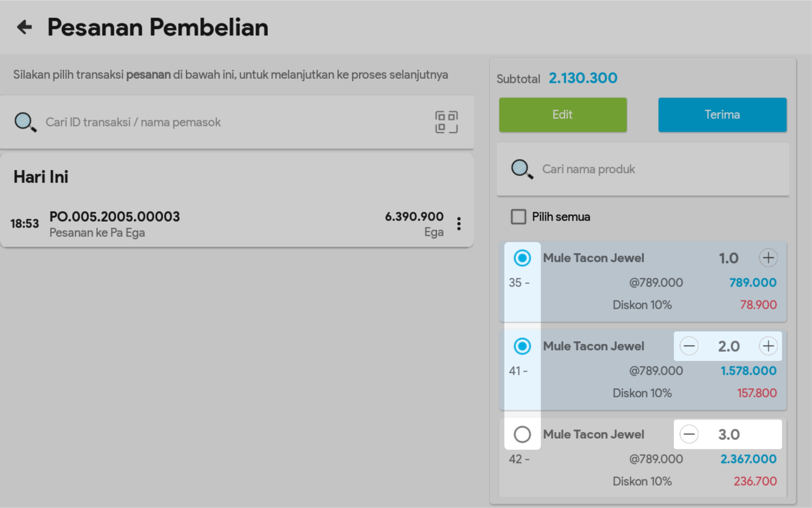Decrease quantity of item 42 with minus

tap(689, 434)
